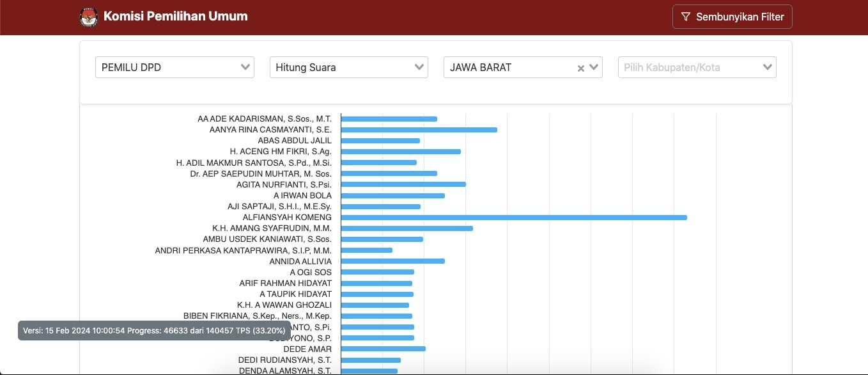This screenshot has width=868, height=375.
Task: Click the bar for K.H. AMANG SYAFRUDIN, M.M.
Action: [x=407, y=228]
